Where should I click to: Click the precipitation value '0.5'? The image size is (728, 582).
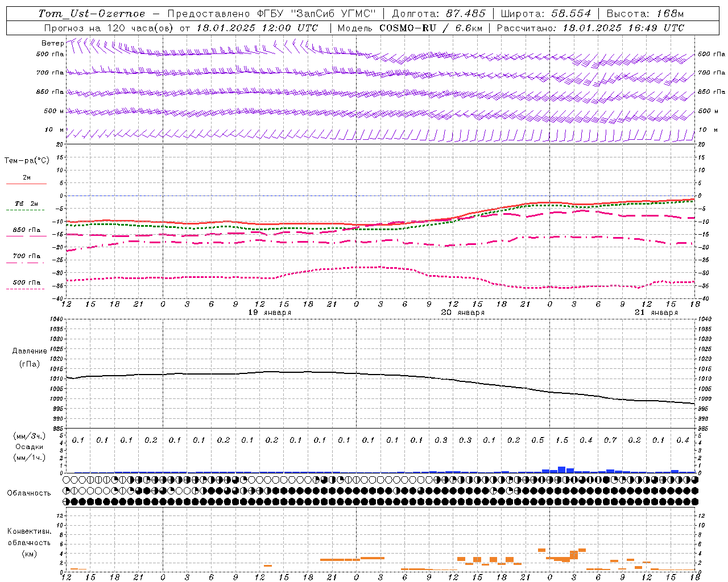tap(537, 440)
